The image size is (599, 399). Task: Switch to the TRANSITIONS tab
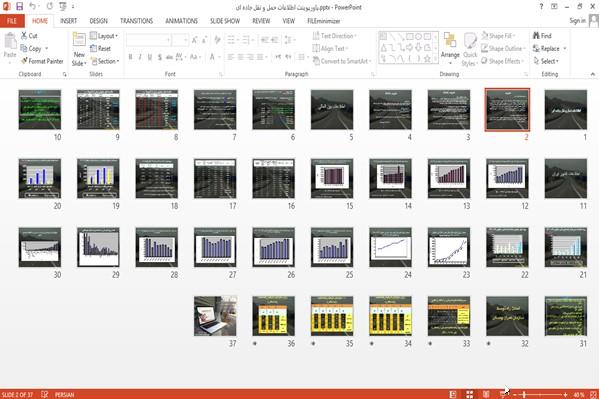[x=136, y=21]
